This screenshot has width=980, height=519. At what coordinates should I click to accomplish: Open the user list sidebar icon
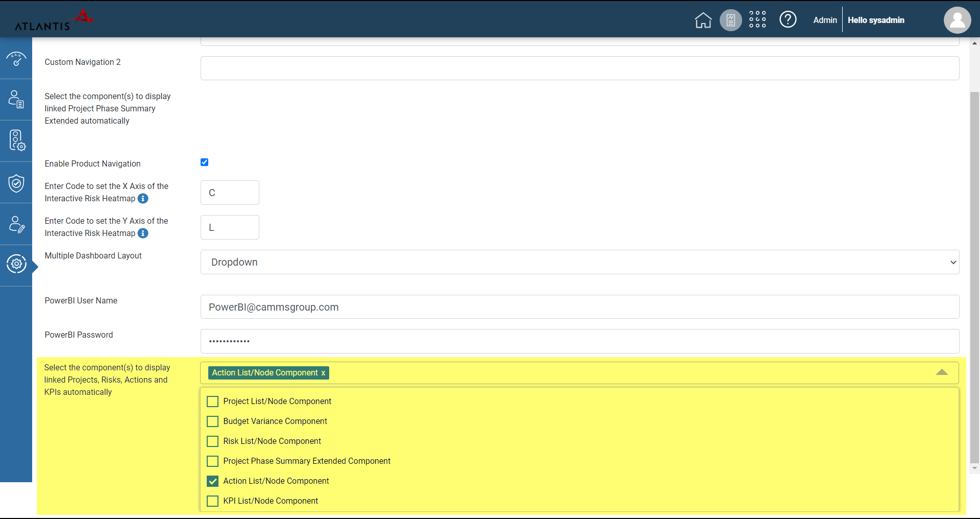16,99
